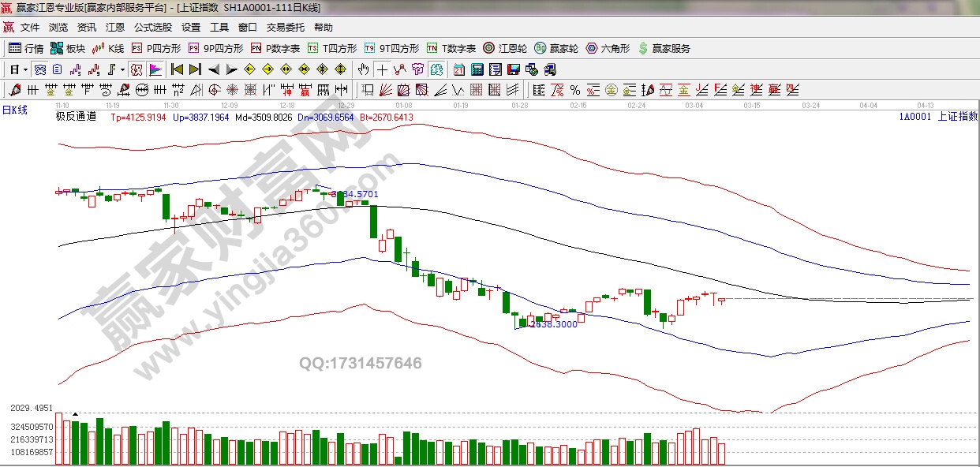Open the 公式选股 menu

click(153, 27)
